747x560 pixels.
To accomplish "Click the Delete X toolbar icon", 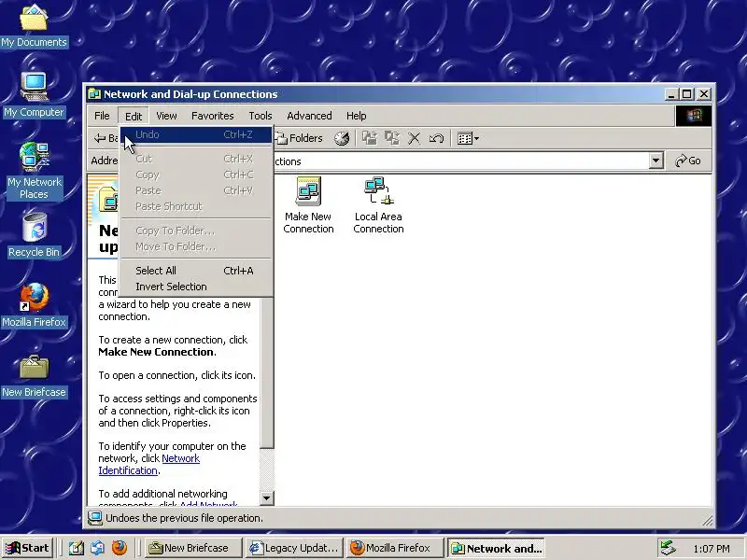I will 415,138.
